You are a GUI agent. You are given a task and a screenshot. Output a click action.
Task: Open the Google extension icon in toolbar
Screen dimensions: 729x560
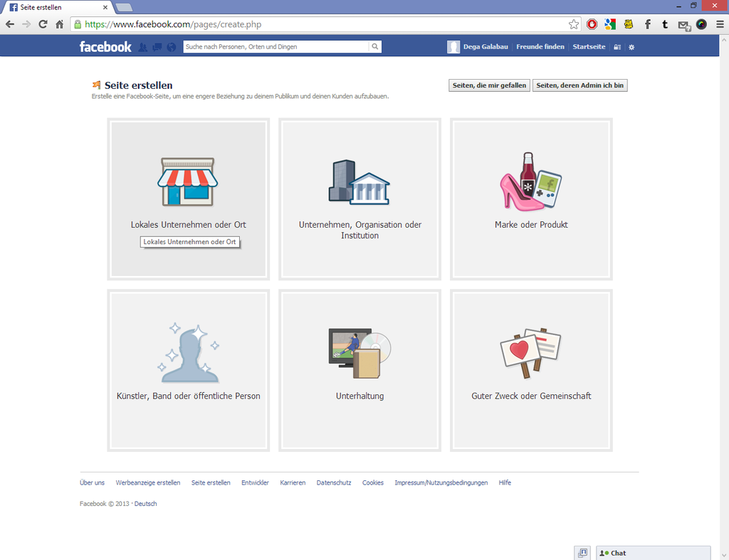pos(610,24)
